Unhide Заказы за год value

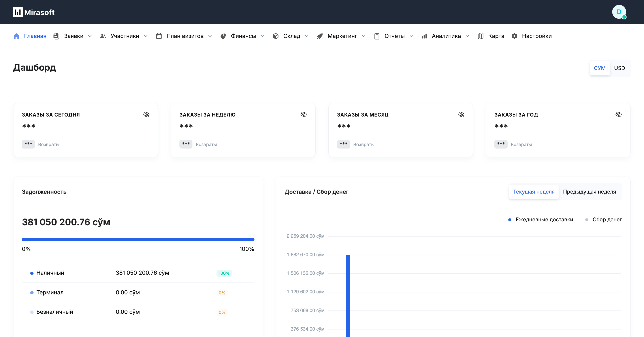tap(619, 115)
